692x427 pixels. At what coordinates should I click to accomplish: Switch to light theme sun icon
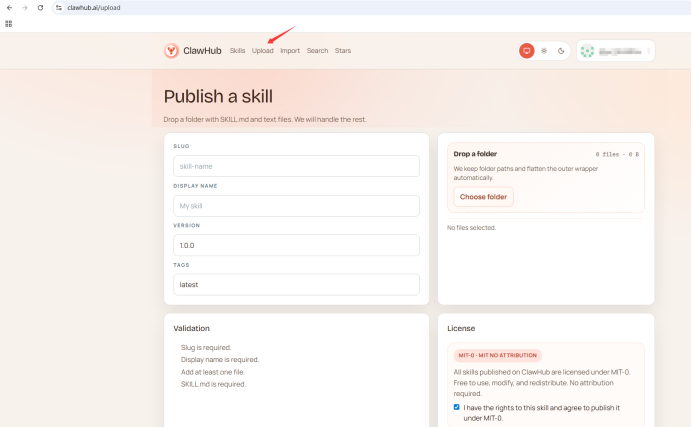544,51
